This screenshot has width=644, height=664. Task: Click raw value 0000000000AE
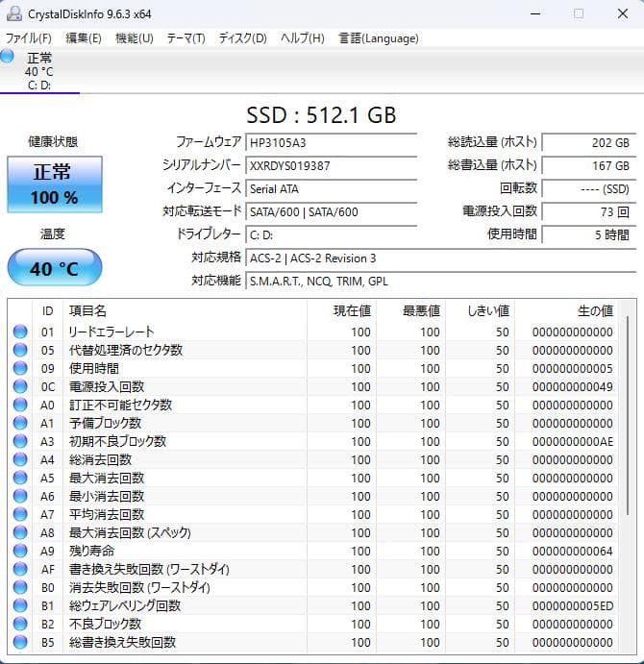[573, 442]
